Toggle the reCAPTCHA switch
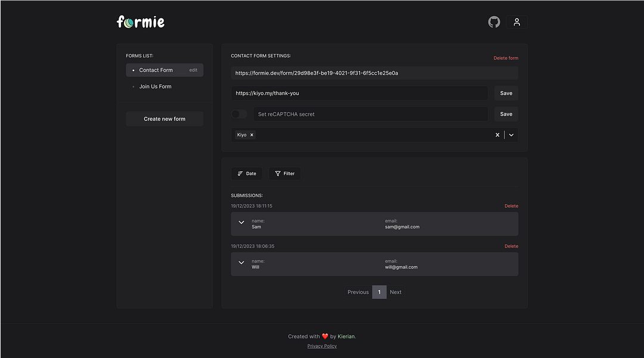 pyautogui.click(x=239, y=114)
